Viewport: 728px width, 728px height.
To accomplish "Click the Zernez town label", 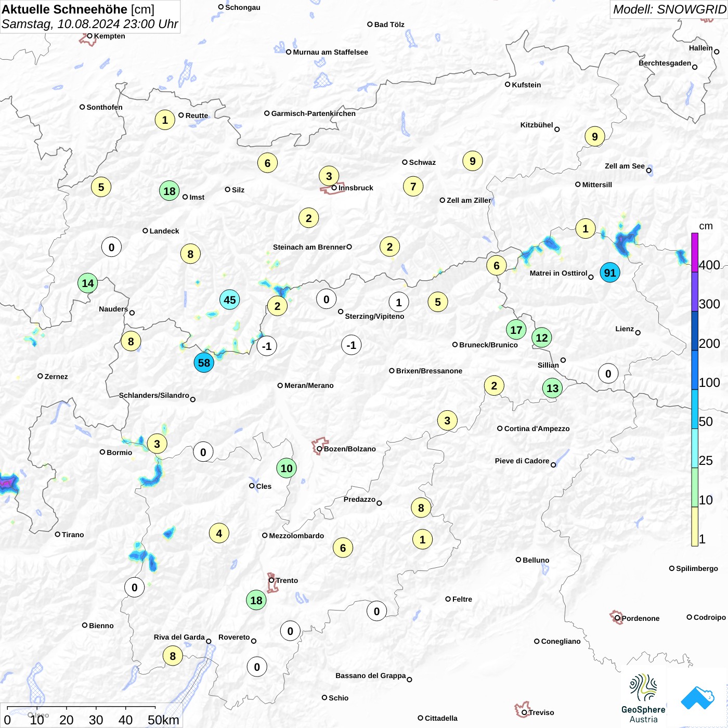I will point(56,376).
